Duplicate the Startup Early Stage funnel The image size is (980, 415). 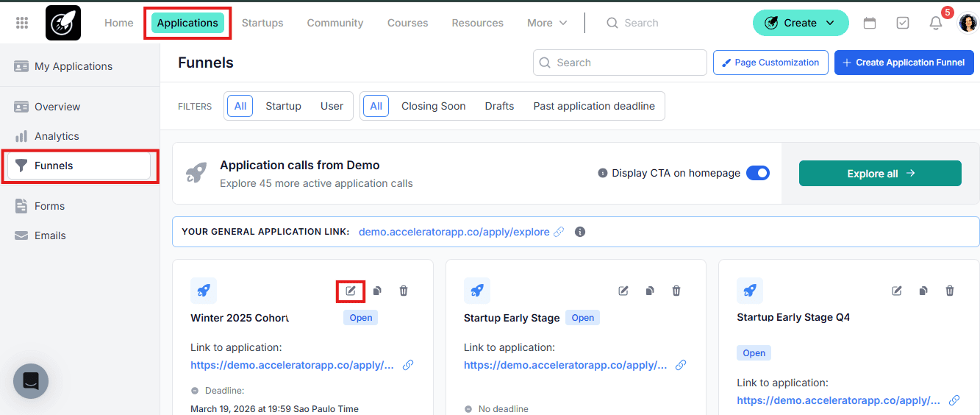click(x=650, y=291)
